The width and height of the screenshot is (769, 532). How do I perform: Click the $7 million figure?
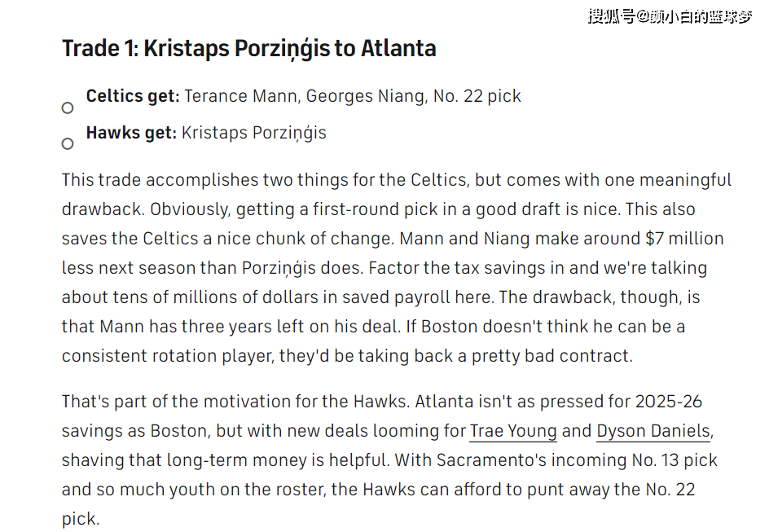pyautogui.click(x=684, y=239)
